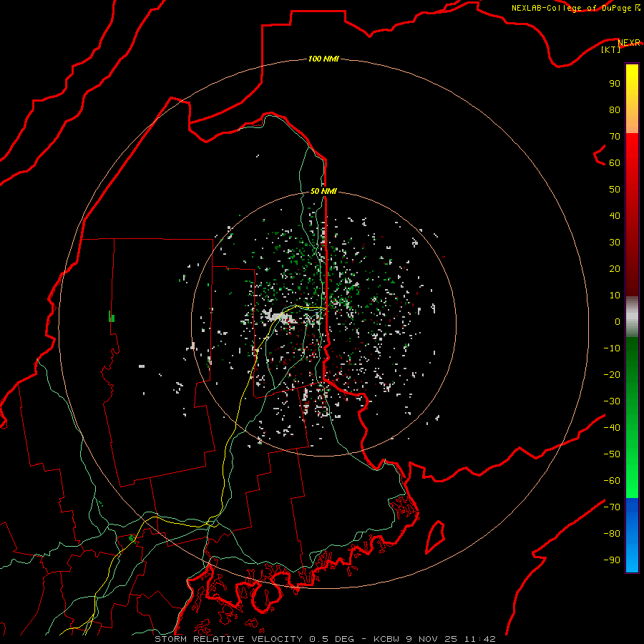Click the -30 knot value on the scale

612,401
